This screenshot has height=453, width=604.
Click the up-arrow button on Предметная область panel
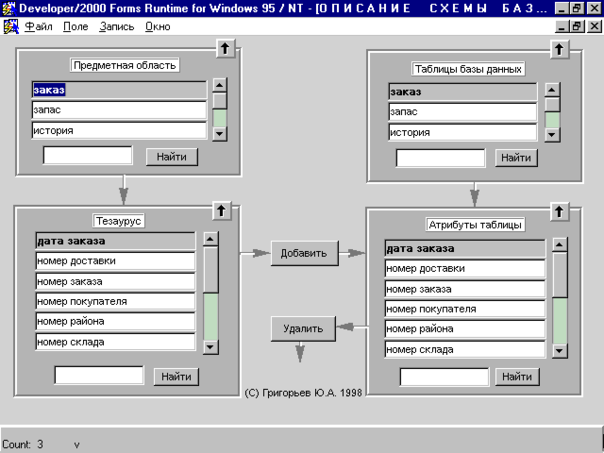[225, 49]
